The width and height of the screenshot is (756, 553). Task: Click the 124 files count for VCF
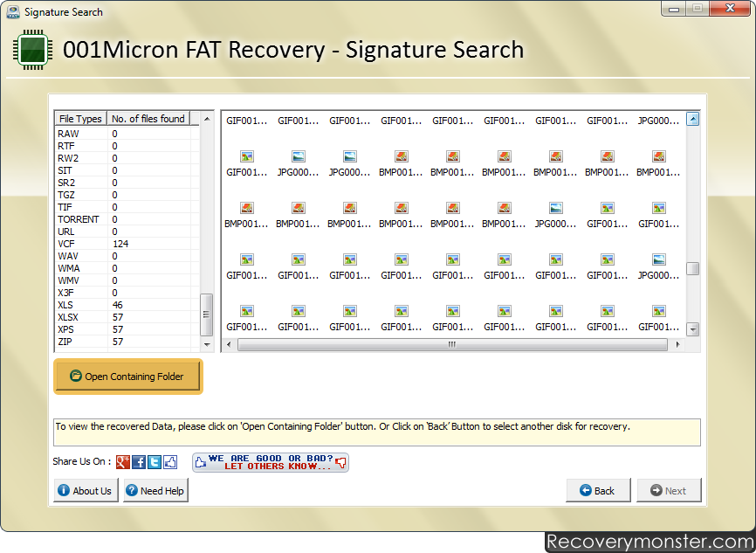tap(120, 244)
